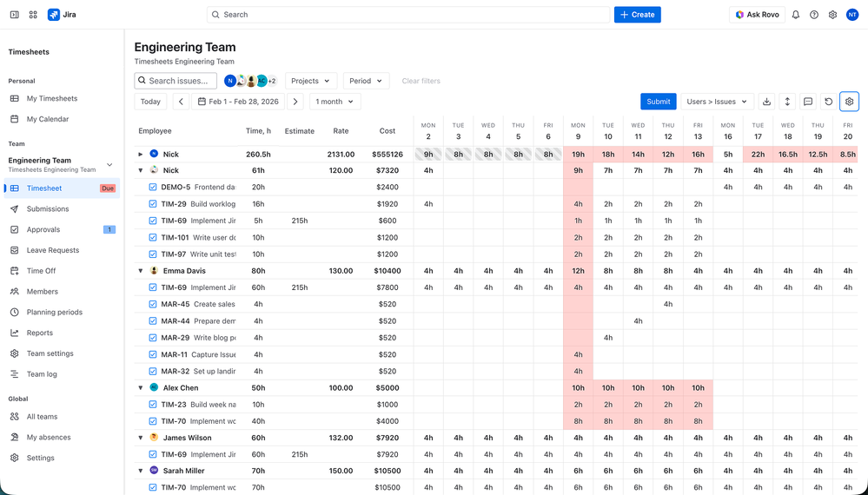Show the +2 more users

[272, 81]
